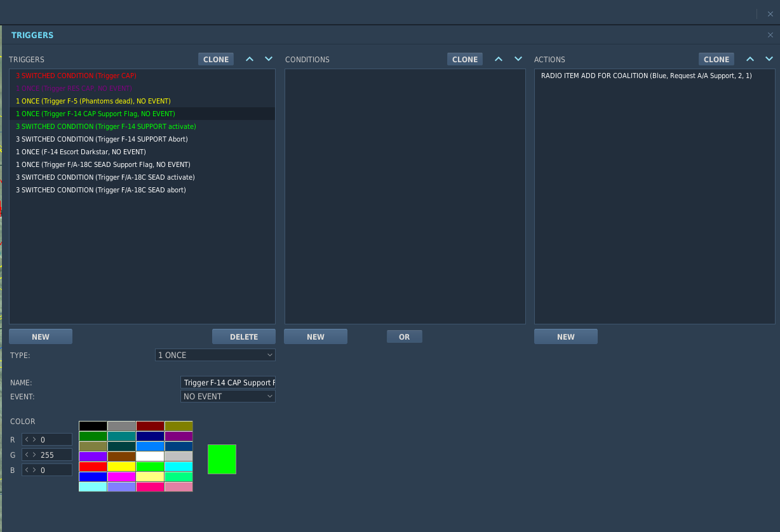
Task: Decrease the R color value
Action: pyautogui.click(x=27, y=439)
